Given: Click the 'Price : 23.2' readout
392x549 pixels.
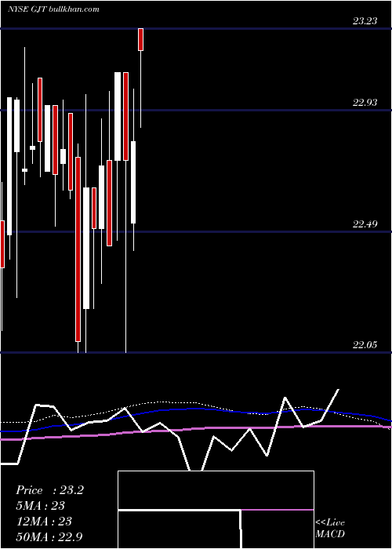Looking at the screenshot, I should click(x=49, y=490).
